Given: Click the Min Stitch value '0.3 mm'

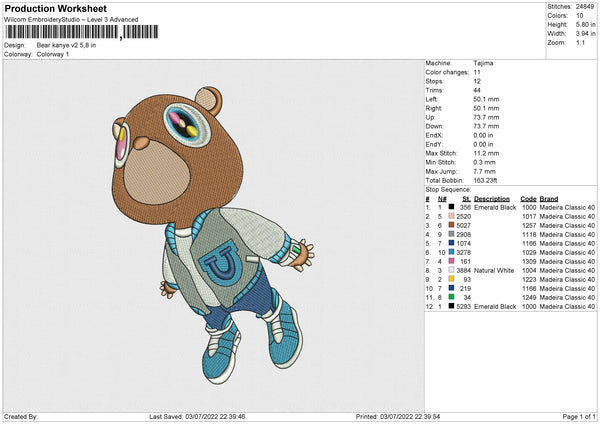Looking at the screenshot, I should (485, 162).
